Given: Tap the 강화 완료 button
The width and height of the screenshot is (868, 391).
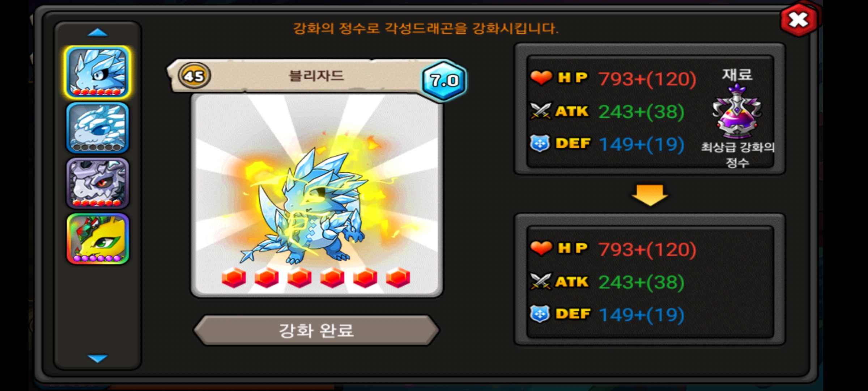Looking at the screenshot, I should [316, 330].
